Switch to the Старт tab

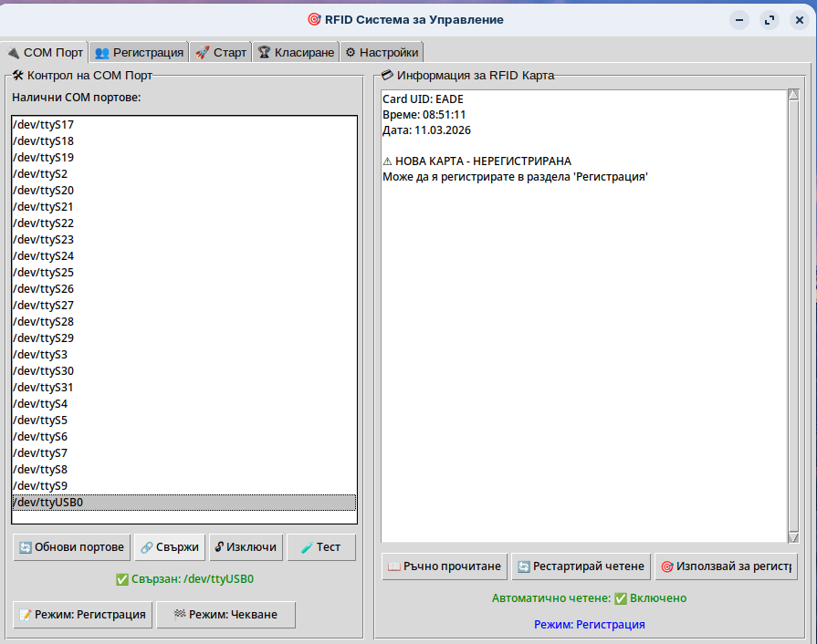220,53
